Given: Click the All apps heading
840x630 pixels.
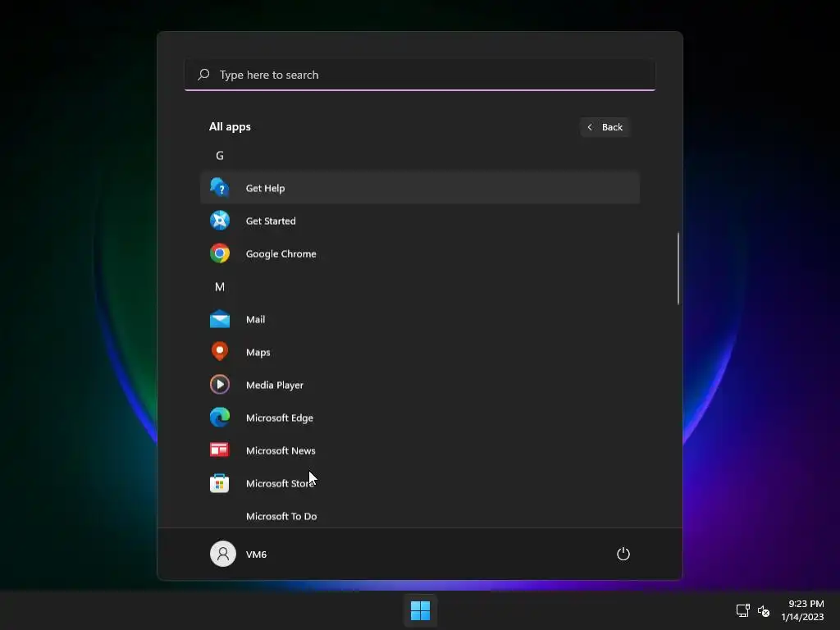Looking at the screenshot, I should [x=230, y=126].
